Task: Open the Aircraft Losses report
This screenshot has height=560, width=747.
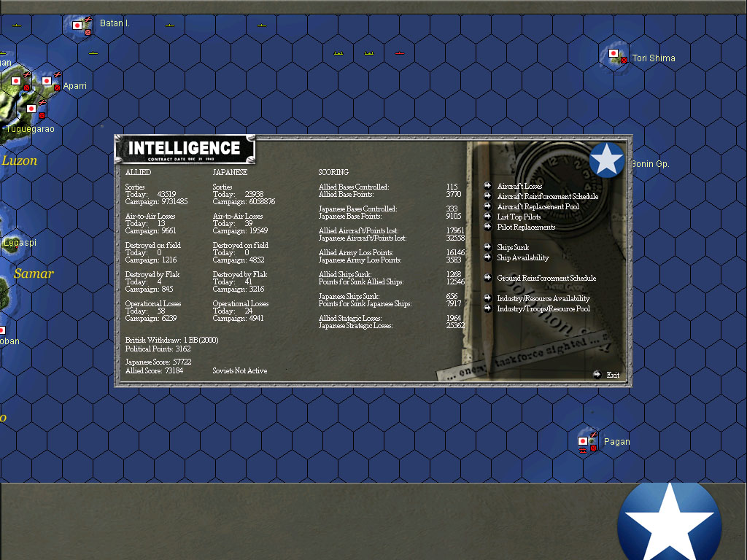Action: point(519,186)
